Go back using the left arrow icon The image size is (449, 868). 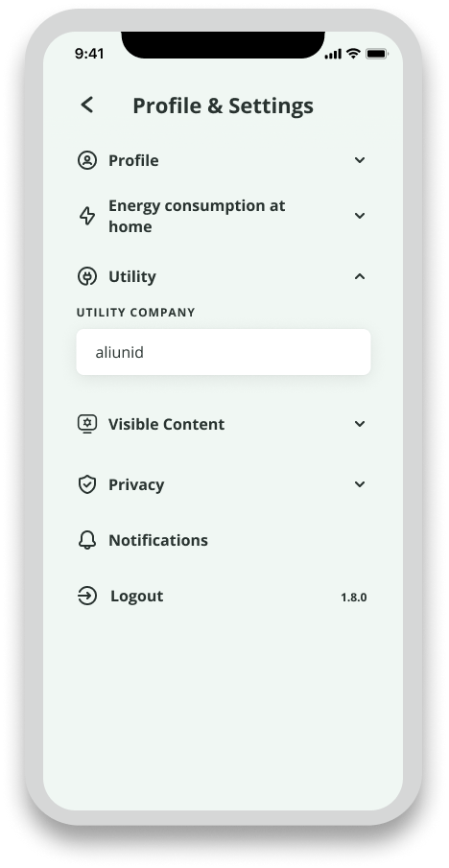point(87,105)
